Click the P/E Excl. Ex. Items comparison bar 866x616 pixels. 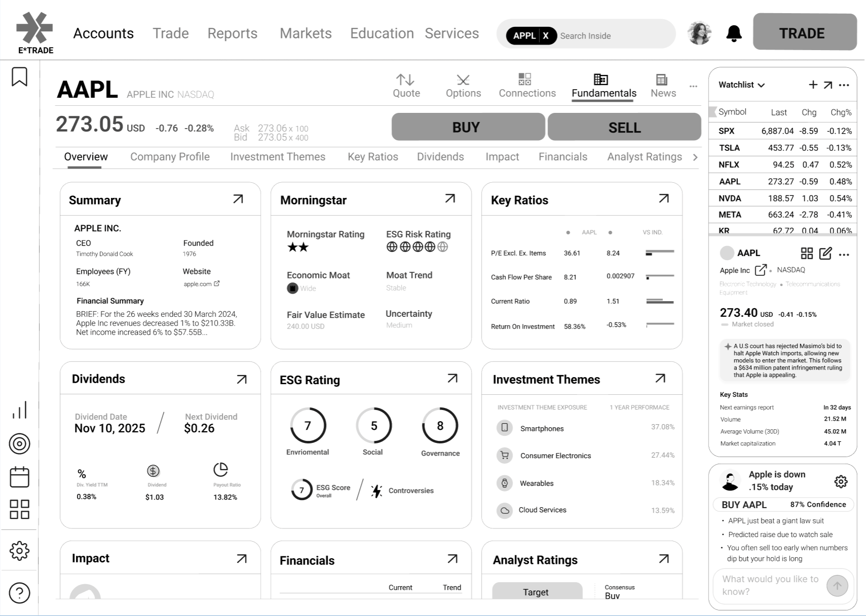point(659,252)
